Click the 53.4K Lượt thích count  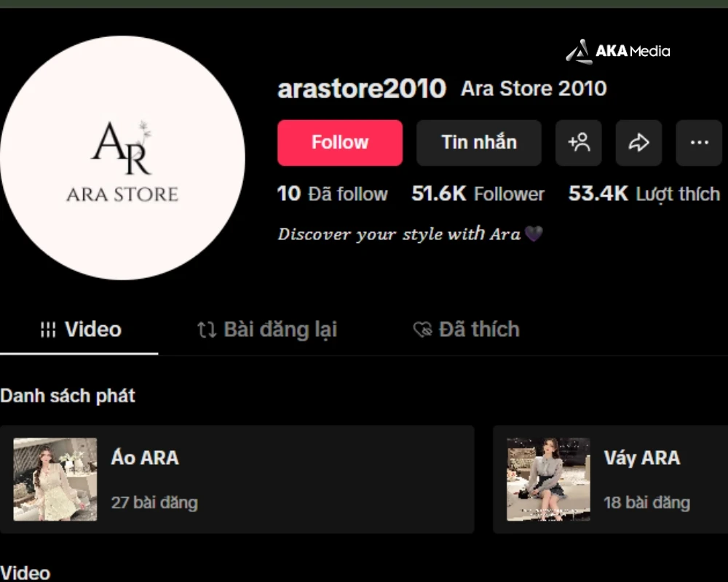click(x=644, y=194)
